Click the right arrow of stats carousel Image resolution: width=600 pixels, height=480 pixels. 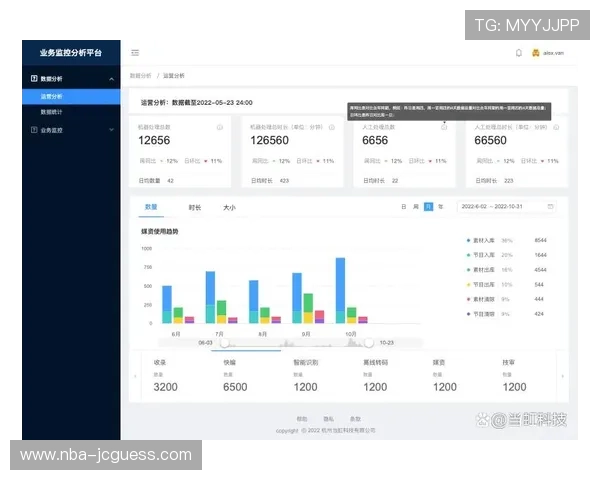coord(562,375)
